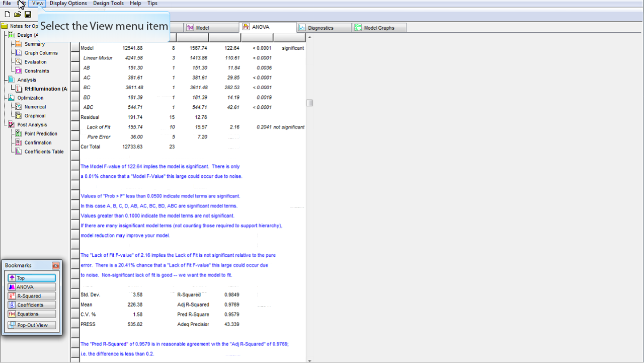Click the Open file folder icon
The image size is (644, 363).
click(17, 15)
